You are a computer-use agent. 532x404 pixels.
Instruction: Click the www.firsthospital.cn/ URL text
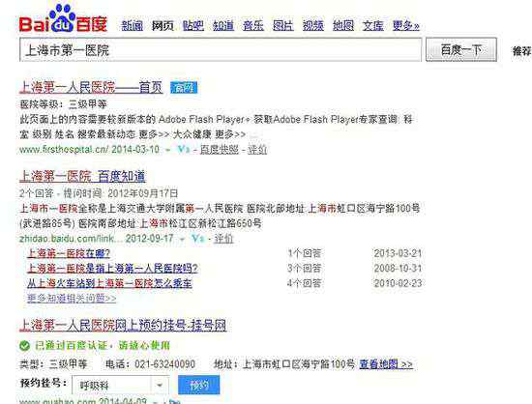64,150
